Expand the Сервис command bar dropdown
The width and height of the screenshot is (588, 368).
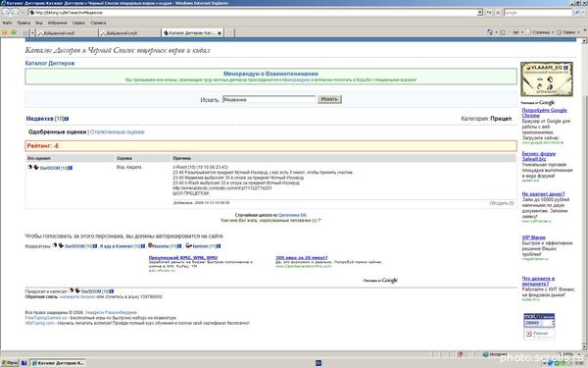point(578,32)
